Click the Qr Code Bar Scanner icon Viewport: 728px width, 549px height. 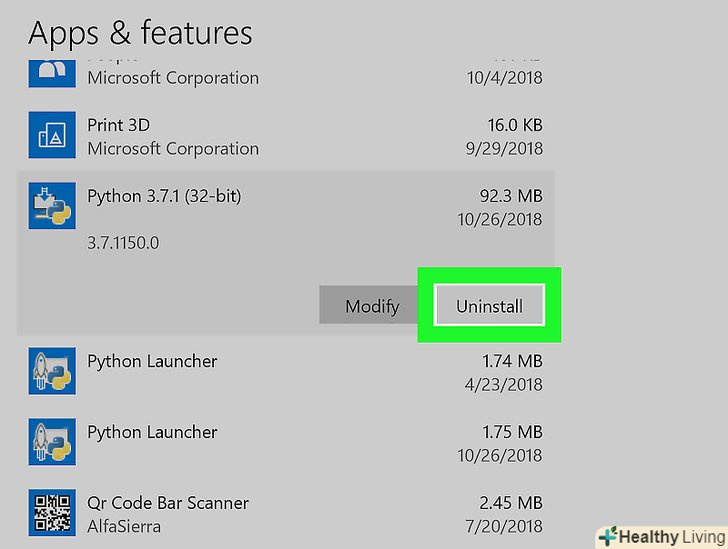pos(52,513)
